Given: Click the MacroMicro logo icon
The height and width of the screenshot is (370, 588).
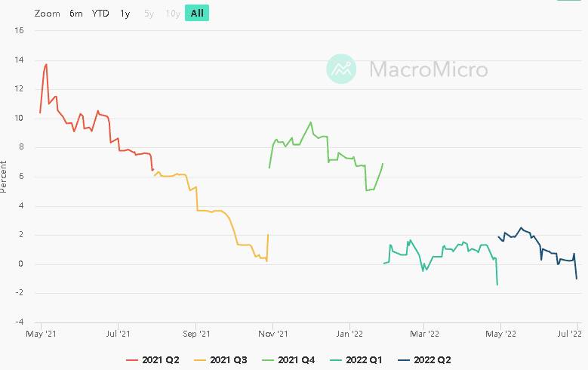Looking at the screenshot, I should [341, 69].
